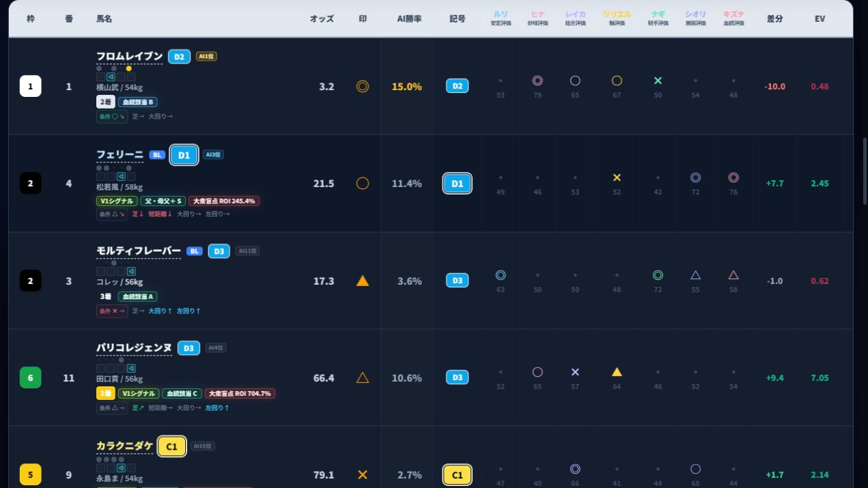The image size is (868, 488).
Task: Expand the 条件○ tag under フロムレイブン
Action: [x=112, y=117]
